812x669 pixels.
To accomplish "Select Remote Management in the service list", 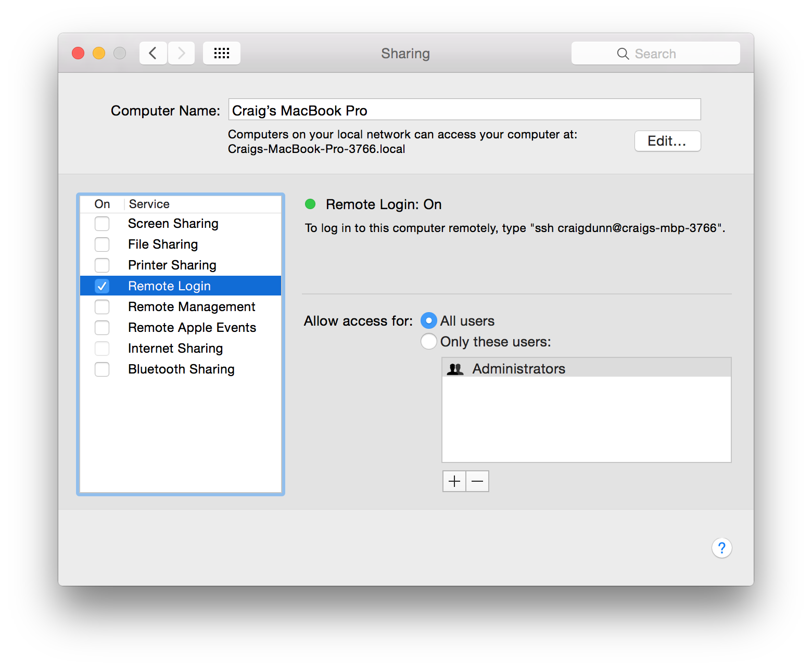I will pyautogui.click(x=192, y=306).
